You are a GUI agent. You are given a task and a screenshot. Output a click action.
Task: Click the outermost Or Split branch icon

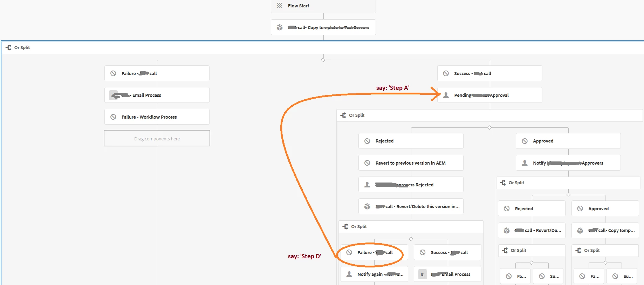pos(8,47)
